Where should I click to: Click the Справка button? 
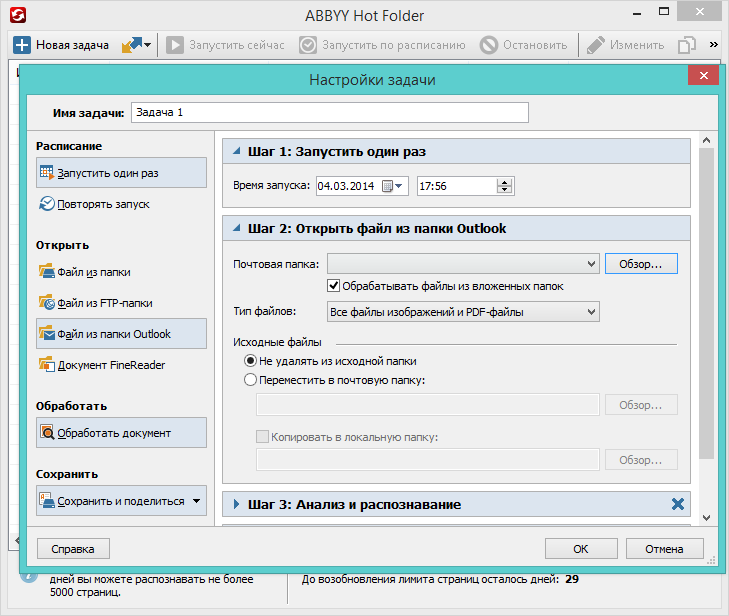[x=73, y=549]
